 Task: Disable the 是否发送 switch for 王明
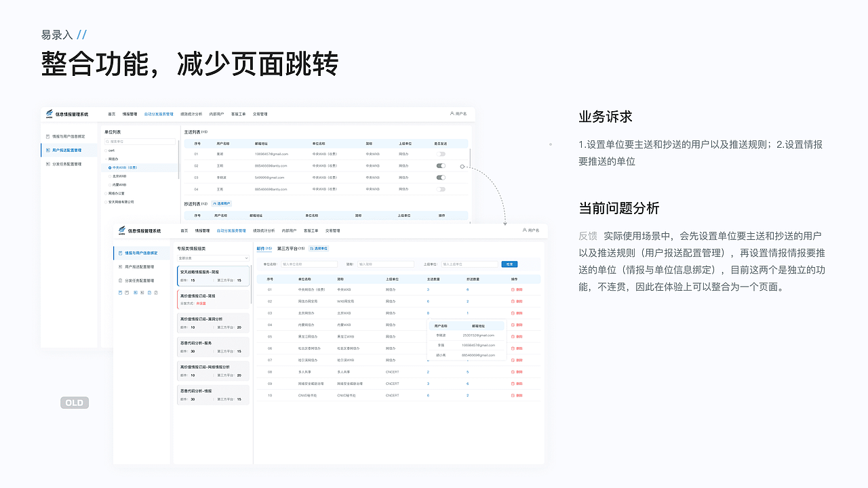point(441,165)
